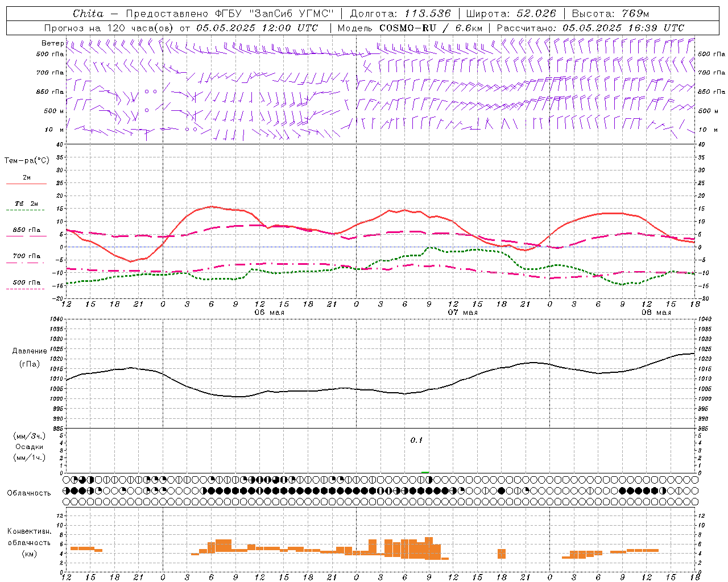Image resolution: width=728 pixels, height=582 pixels.
Task: Click the 700 гПа temperature legend entry
Action: [x=27, y=256]
